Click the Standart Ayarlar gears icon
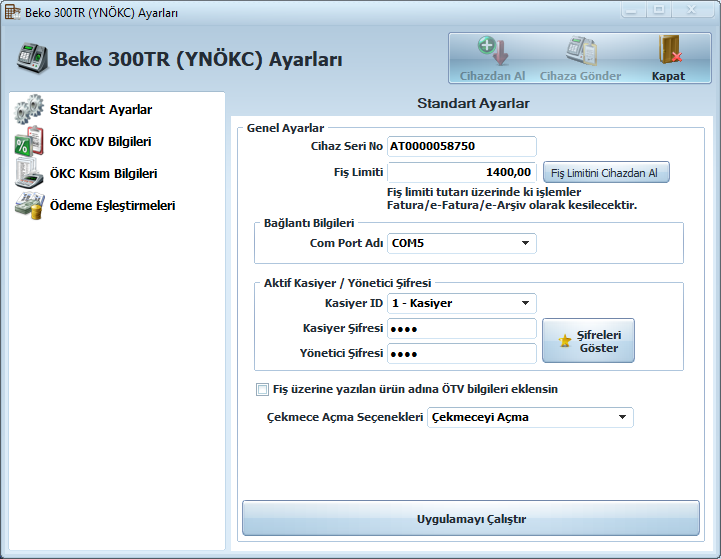The height and width of the screenshot is (559, 721). coord(29,109)
